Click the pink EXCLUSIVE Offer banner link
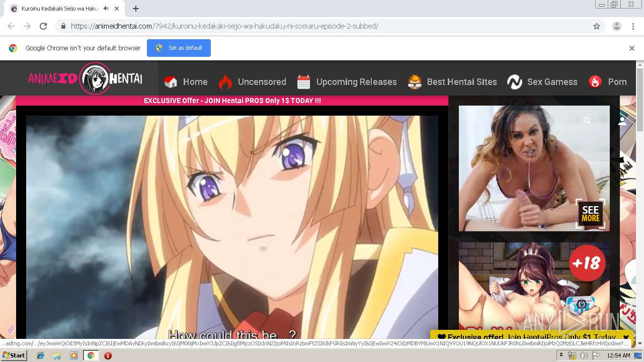644x362 pixels. 232,101
